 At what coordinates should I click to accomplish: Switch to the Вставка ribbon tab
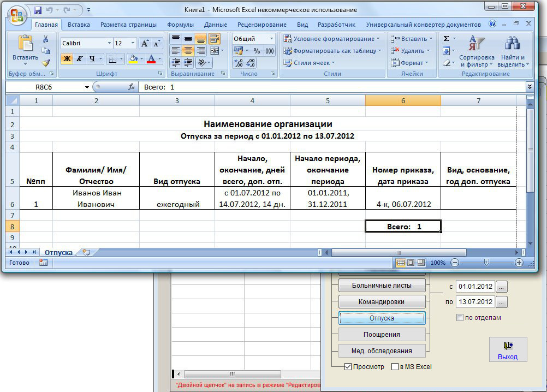click(79, 25)
